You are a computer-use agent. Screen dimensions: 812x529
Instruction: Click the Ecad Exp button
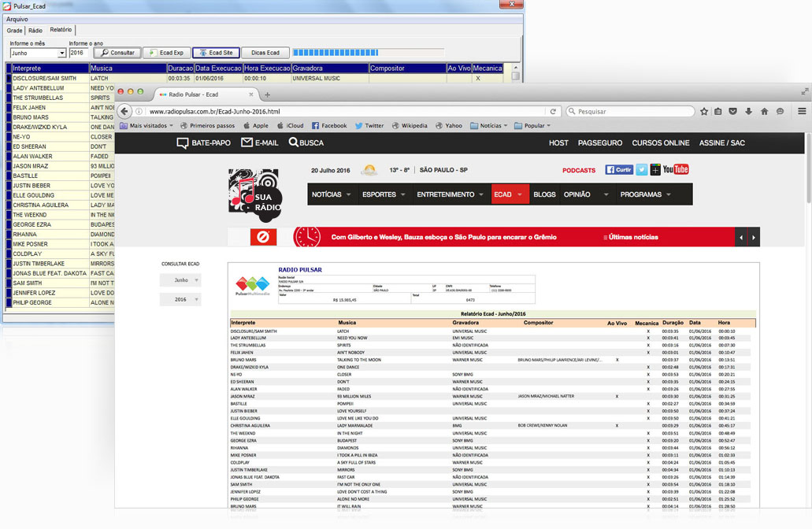click(167, 53)
